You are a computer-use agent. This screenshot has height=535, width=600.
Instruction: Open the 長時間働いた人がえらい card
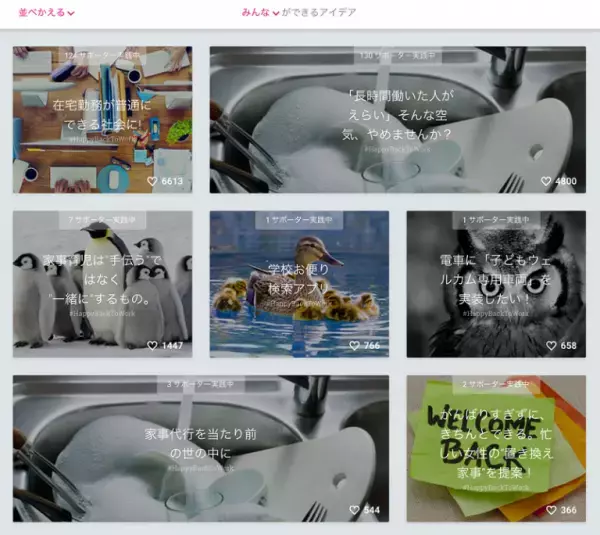[x=398, y=120]
